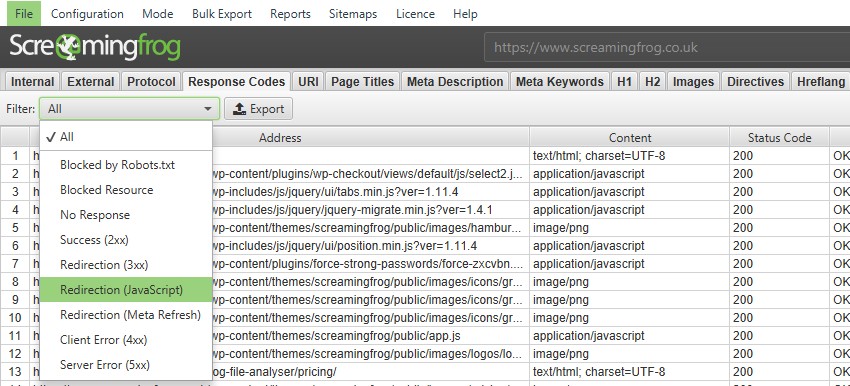The image size is (850, 386).
Task: Switch to the Protocol tab
Action: [x=151, y=82]
